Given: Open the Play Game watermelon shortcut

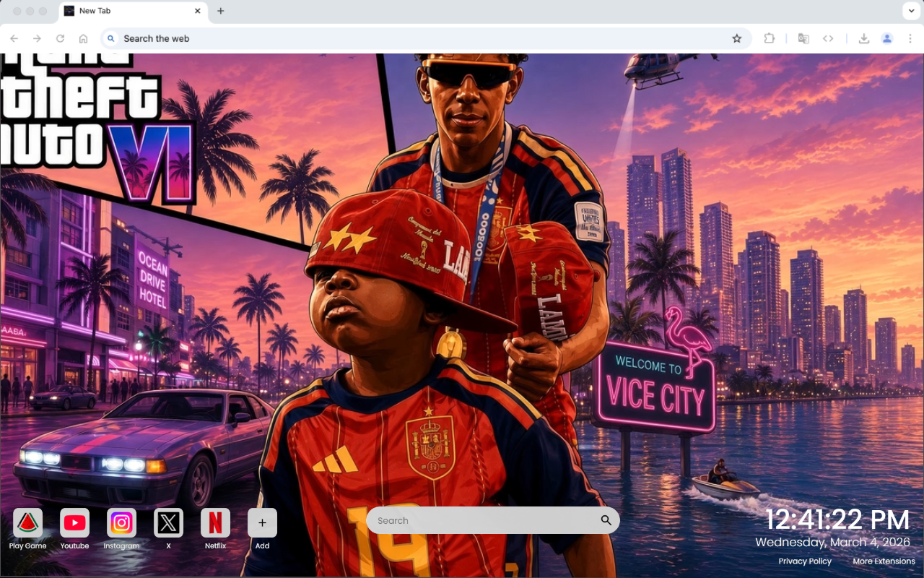Looking at the screenshot, I should (27, 523).
